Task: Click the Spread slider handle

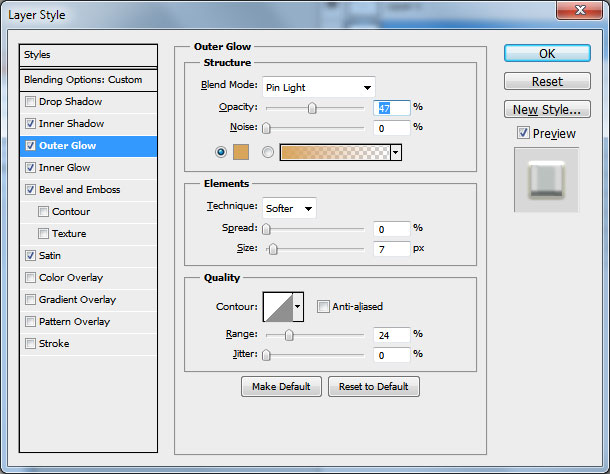Action: tap(266, 229)
